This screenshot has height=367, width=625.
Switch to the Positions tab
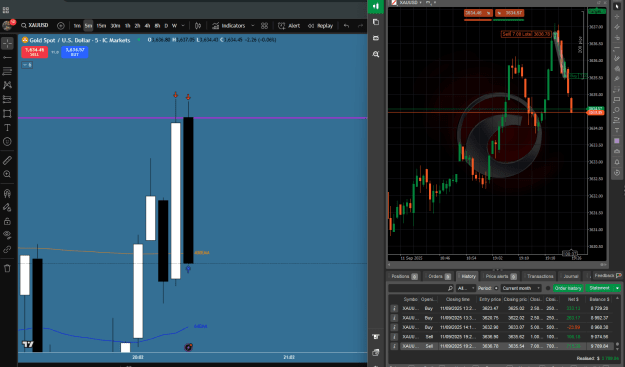tap(404, 276)
